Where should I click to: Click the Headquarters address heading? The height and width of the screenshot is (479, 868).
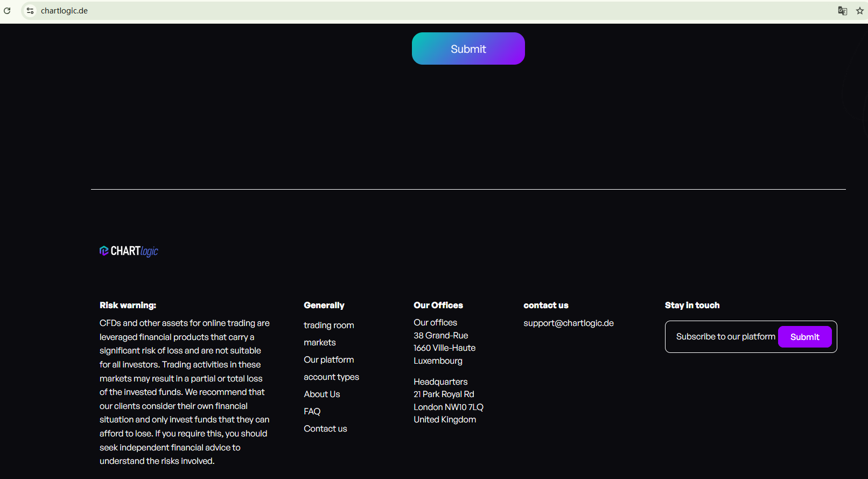point(440,382)
